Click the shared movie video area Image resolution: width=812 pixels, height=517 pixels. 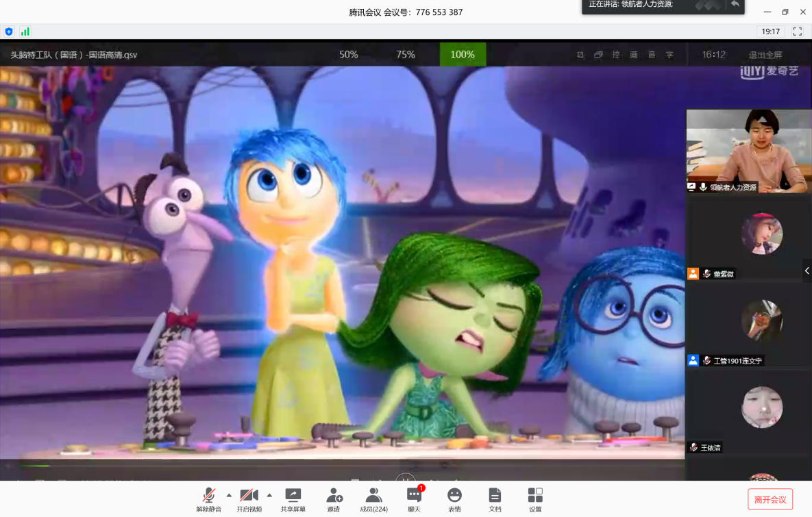click(x=343, y=262)
